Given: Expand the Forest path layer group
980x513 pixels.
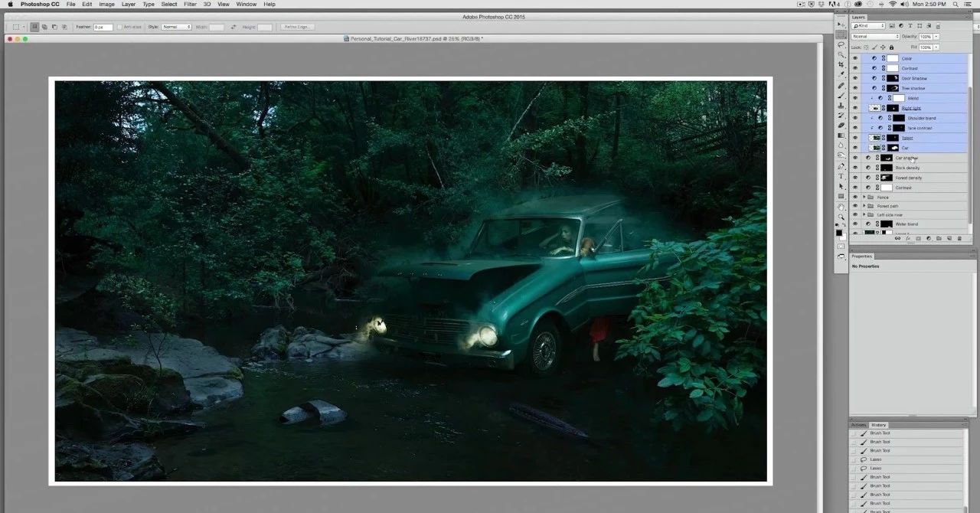Looking at the screenshot, I should click(x=864, y=206).
